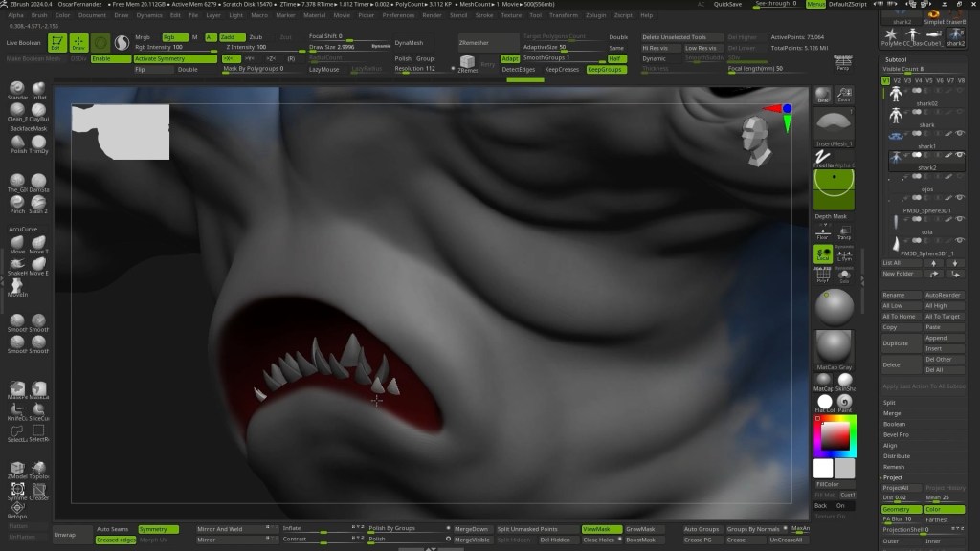Click the Retopo icon
The image size is (980, 551).
pos(17,511)
